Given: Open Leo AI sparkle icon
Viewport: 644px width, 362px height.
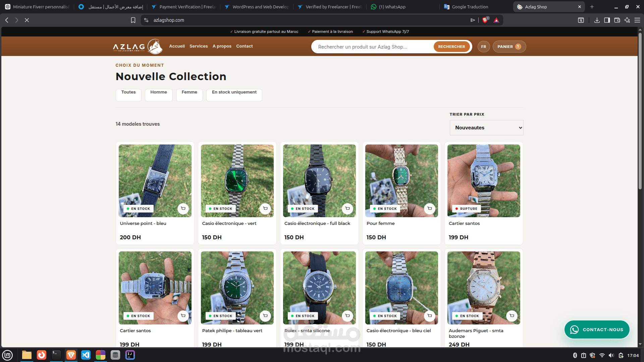Looking at the screenshot, I should (x=627, y=20).
